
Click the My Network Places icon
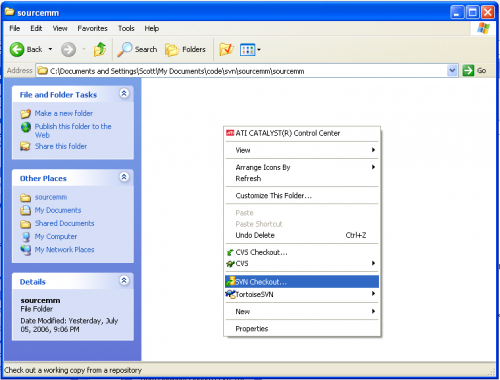pyautogui.click(x=26, y=250)
